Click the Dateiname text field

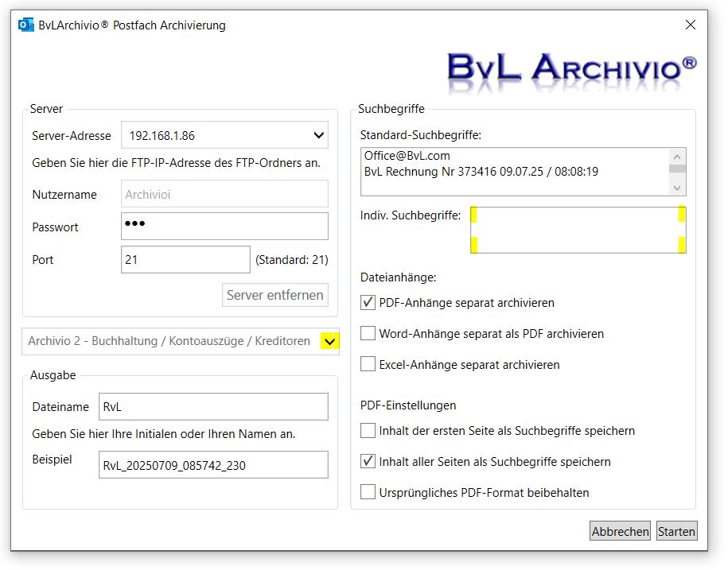pyautogui.click(x=213, y=407)
